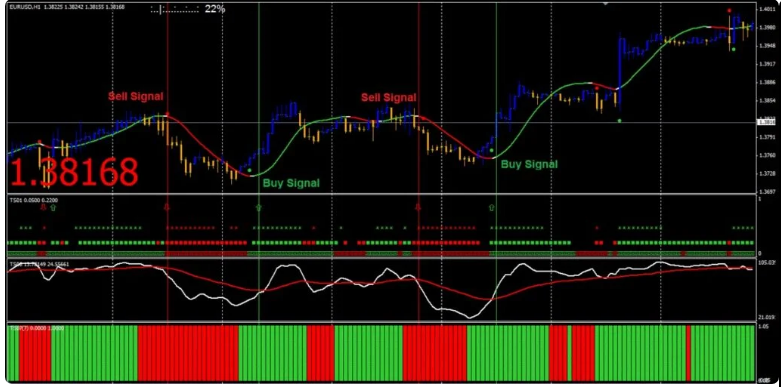This screenshot has height=387, width=781.
Task: Select the second Buy Signal text label
Action: click(x=529, y=164)
